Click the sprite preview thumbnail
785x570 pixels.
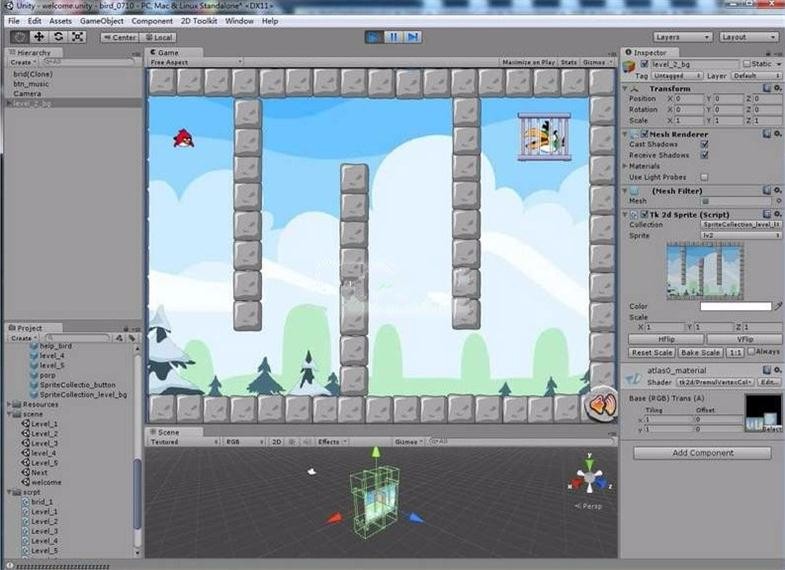coord(705,271)
